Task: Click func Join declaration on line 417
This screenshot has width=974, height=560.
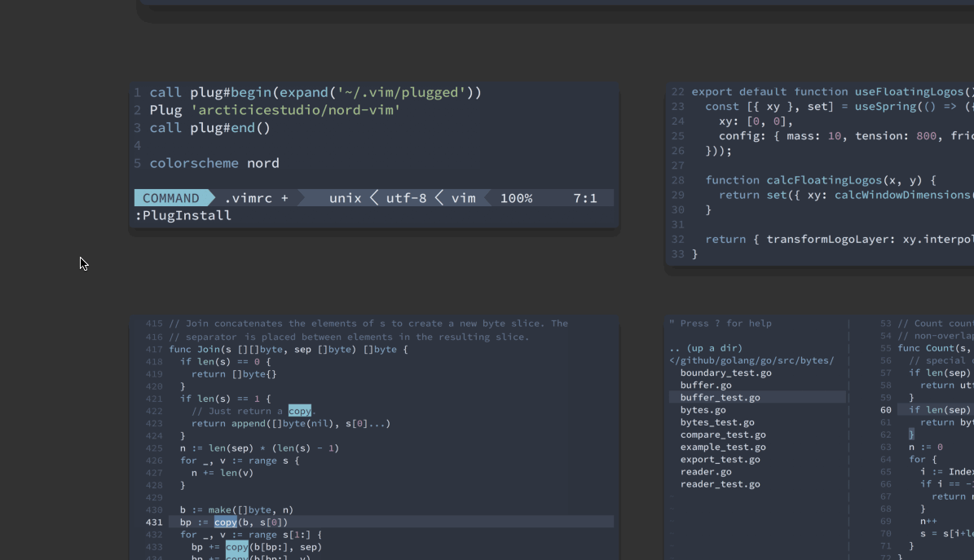Action: [x=289, y=350]
